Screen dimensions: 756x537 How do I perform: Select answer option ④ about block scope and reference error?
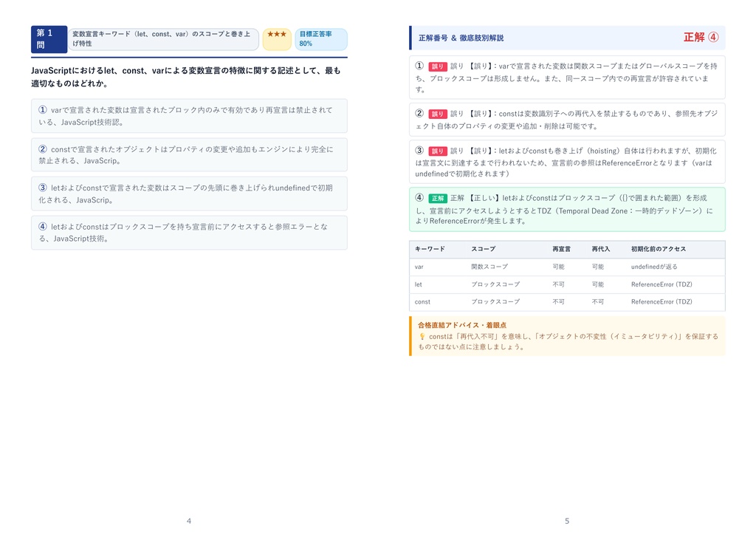click(x=189, y=233)
